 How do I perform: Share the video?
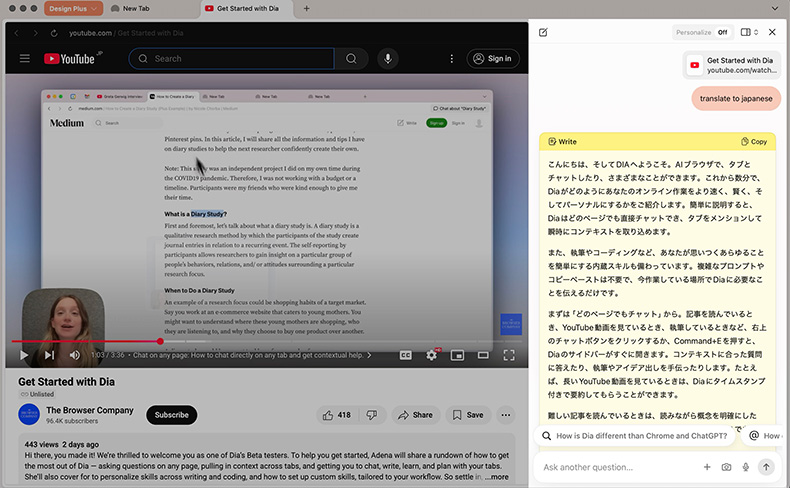416,415
